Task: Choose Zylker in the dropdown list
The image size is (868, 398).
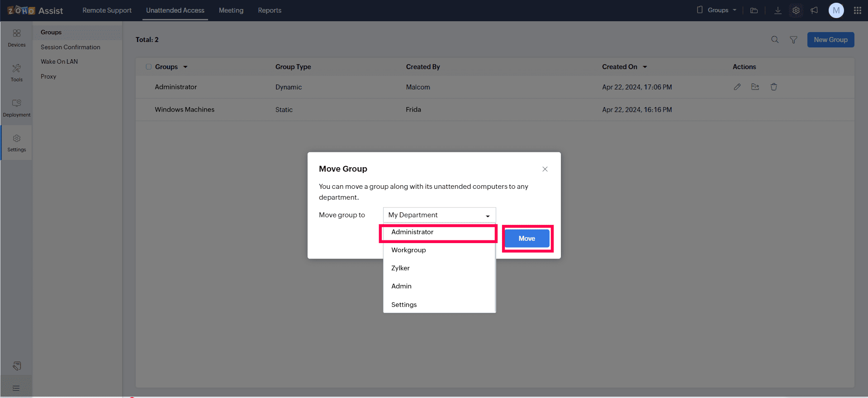Action: point(400,268)
